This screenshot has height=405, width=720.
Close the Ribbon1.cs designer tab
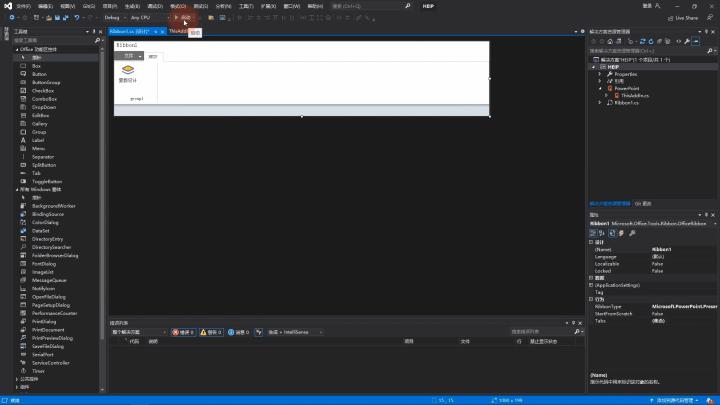tap(162, 32)
